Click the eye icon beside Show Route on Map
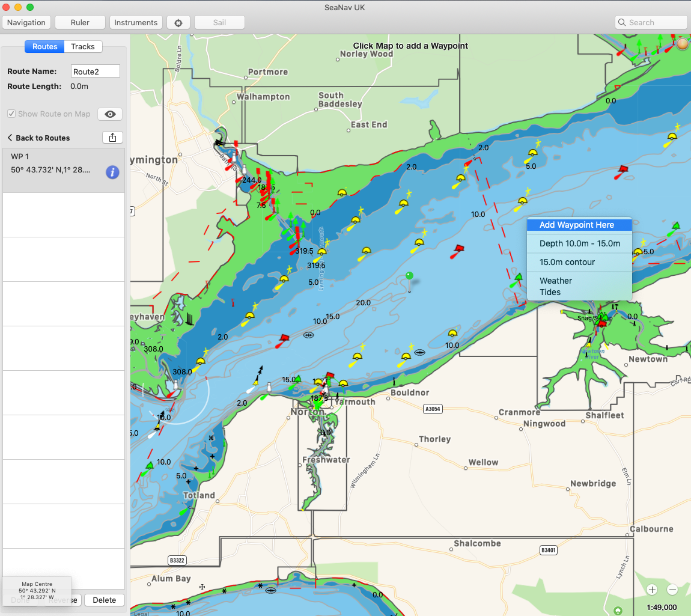Image resolution: width=691 pixels, height=616 pixels. (x=110, y=114)
